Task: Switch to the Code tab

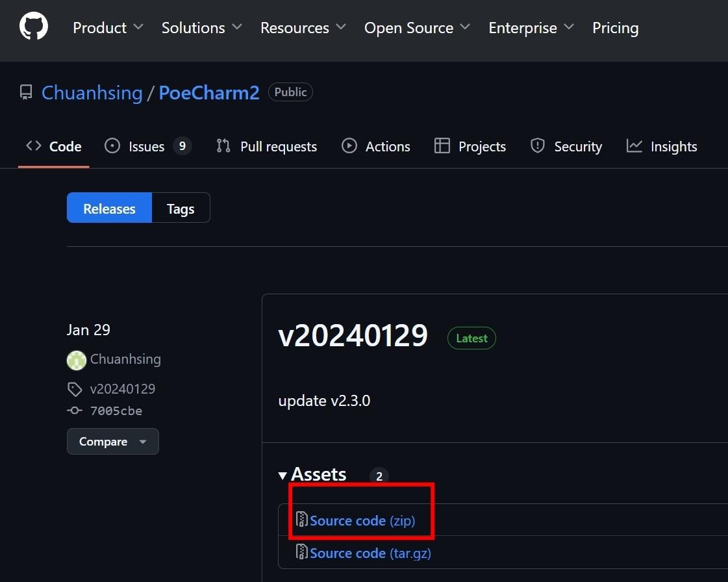Action: [x=53, y=145]
